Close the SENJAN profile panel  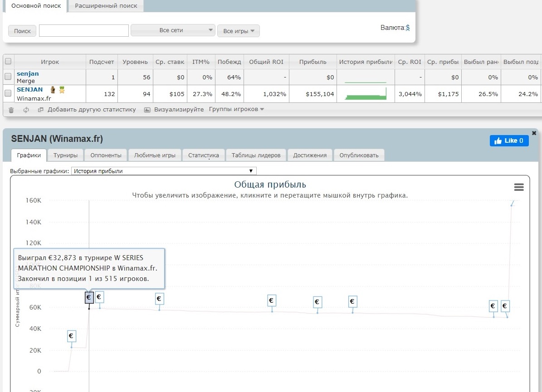pos(534,133)
